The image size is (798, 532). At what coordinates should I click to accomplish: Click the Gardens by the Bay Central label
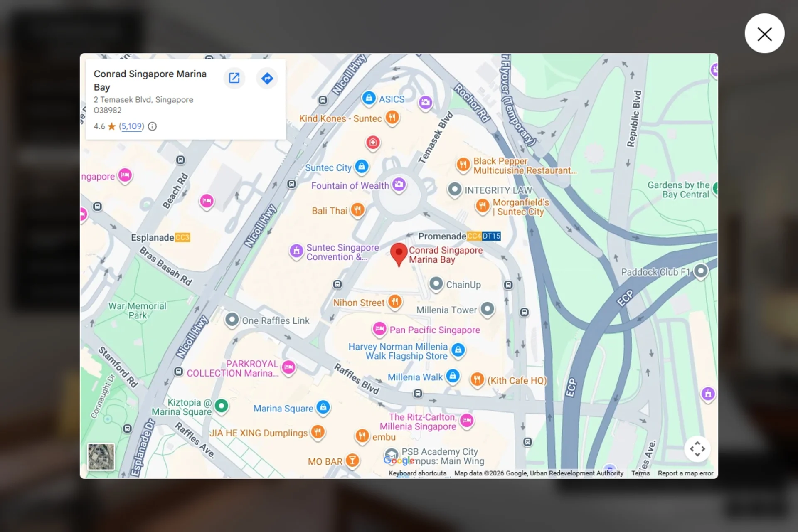(678, 190)
